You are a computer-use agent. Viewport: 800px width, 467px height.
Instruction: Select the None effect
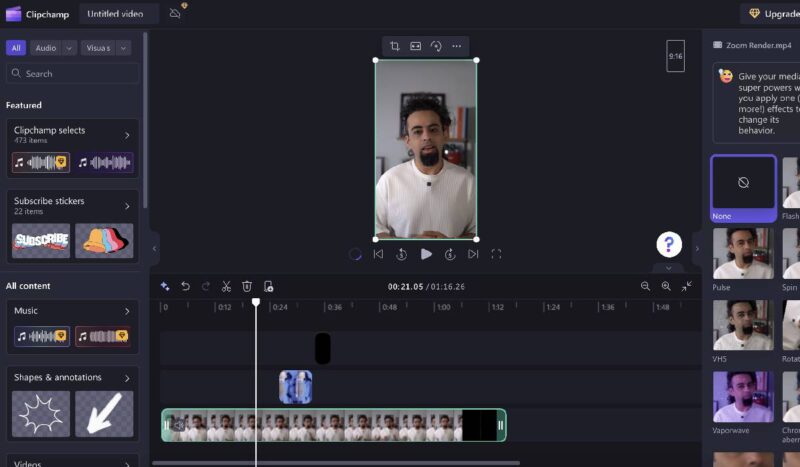(x=743, y=188)
